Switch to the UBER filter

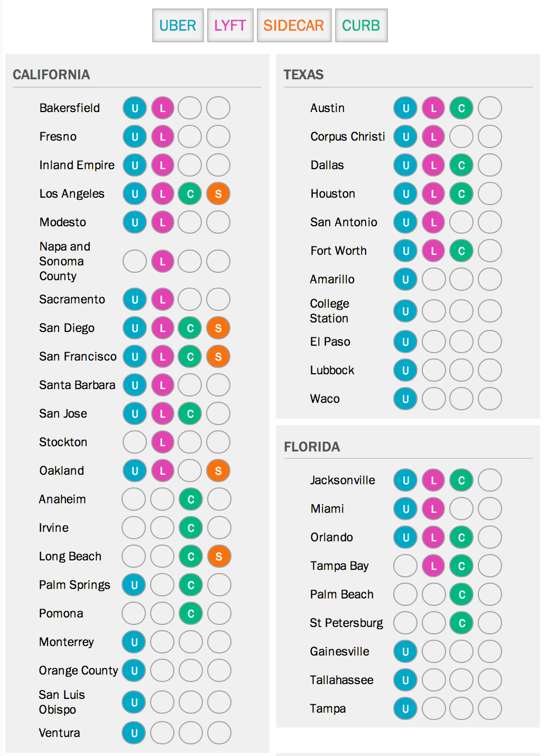click(178, 25)
